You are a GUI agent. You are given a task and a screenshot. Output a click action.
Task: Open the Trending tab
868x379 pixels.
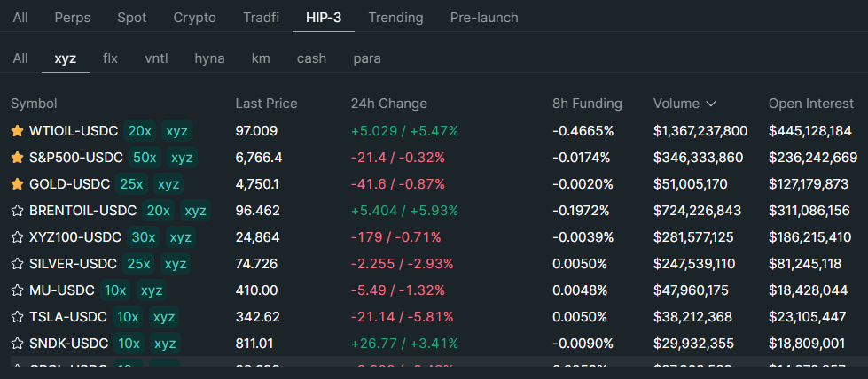[395, 18]
